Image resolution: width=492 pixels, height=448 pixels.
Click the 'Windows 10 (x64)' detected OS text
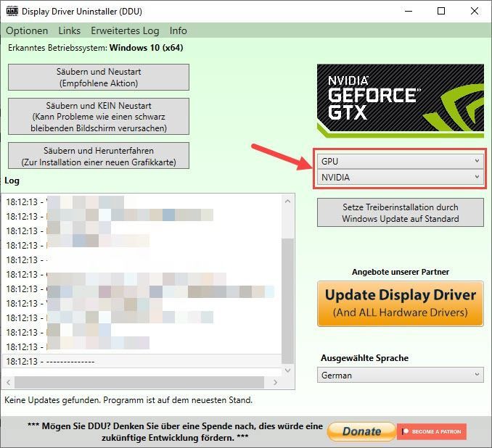pos(146,48)
